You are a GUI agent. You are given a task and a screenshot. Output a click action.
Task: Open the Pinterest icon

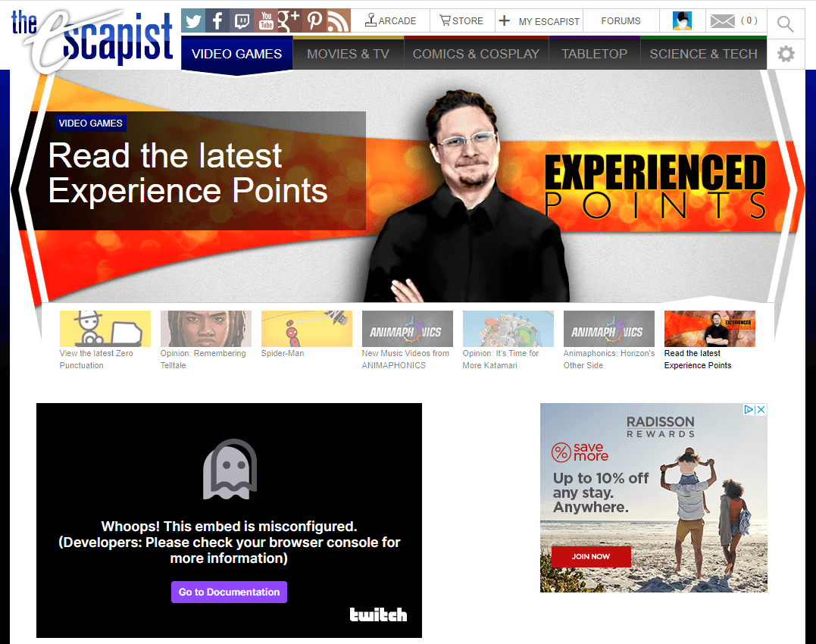pyautogui.click(x=314, y=20)
